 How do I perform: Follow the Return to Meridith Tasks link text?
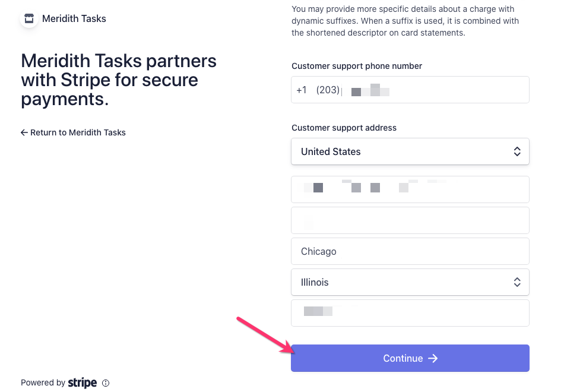tap(78, 132)
